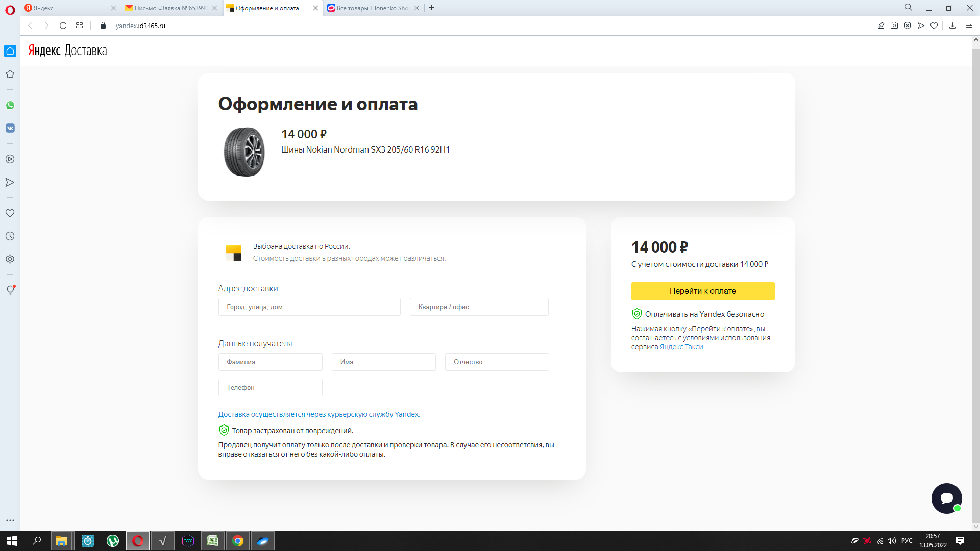Reload the current page
The width and height of the screenshot is (980, 551).
pos(63,26)
